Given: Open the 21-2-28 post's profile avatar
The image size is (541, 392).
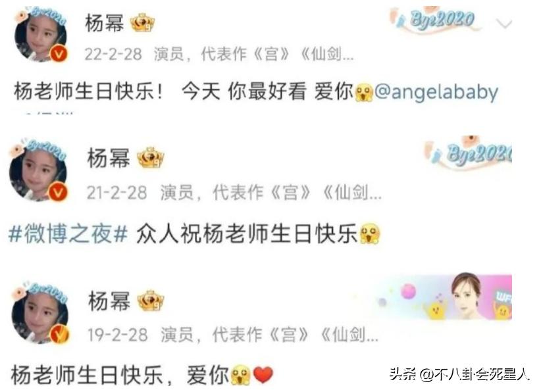Looking at the screenshot, I should tap(39, 172).
